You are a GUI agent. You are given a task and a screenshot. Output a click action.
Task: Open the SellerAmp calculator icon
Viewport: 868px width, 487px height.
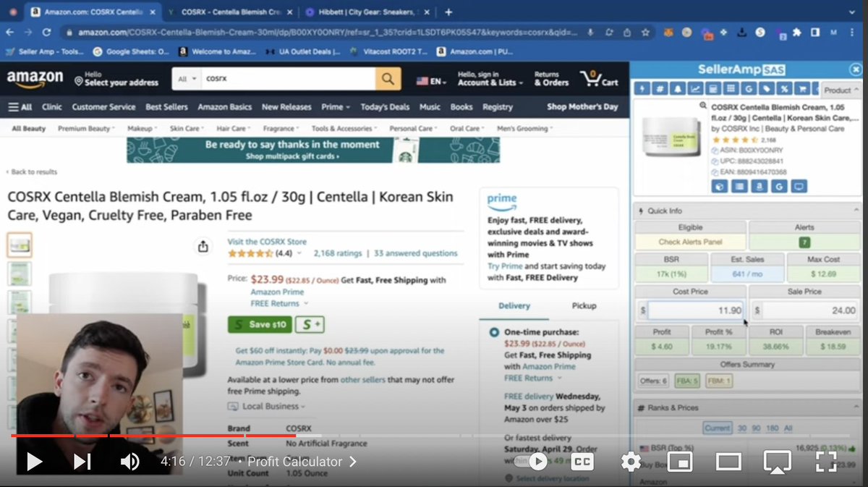712,88
